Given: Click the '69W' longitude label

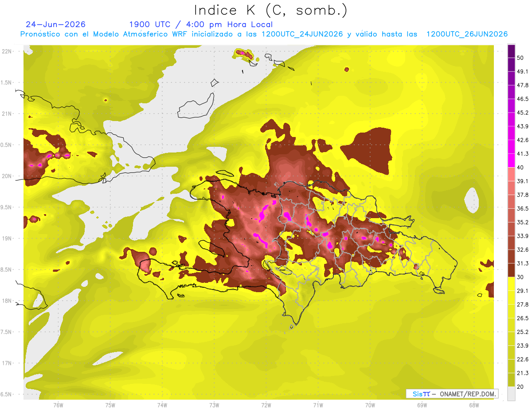Looking at the screenshot, I should (x=422, y=405).
